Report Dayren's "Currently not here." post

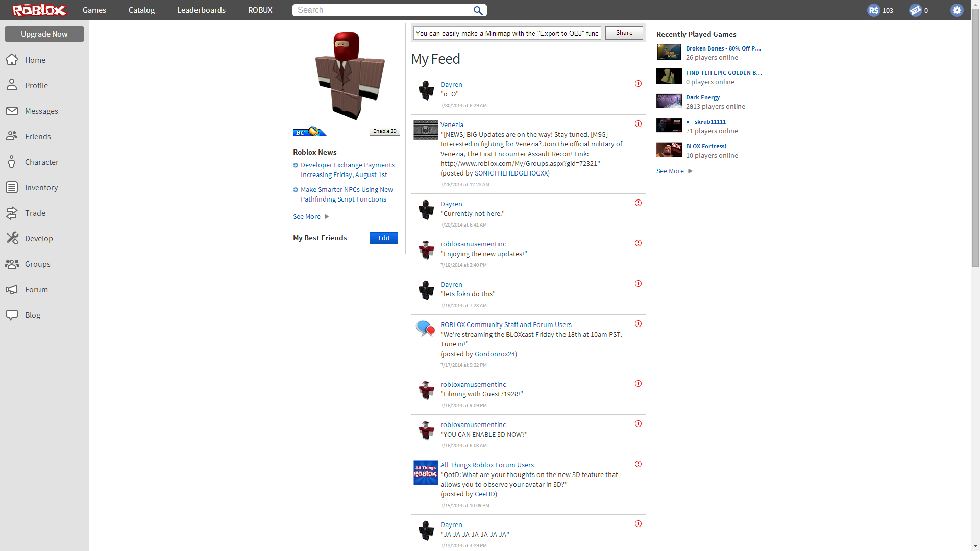pyautogui.click(x=638, y=203)
